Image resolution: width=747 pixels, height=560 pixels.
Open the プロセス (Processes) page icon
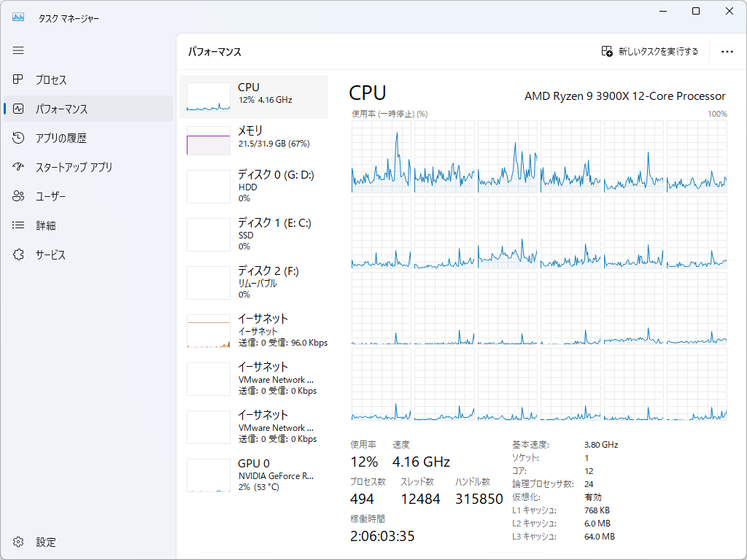(x=19, y=79)
